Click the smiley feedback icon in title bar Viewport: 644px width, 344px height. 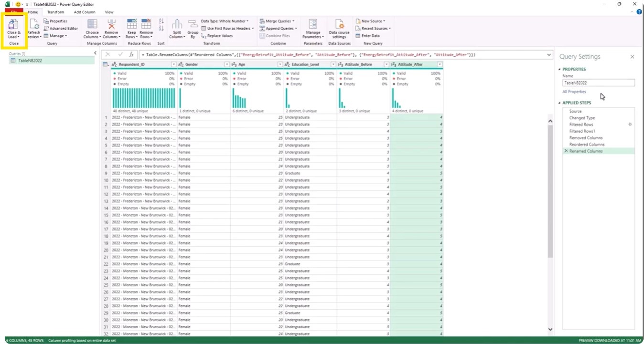18,4
